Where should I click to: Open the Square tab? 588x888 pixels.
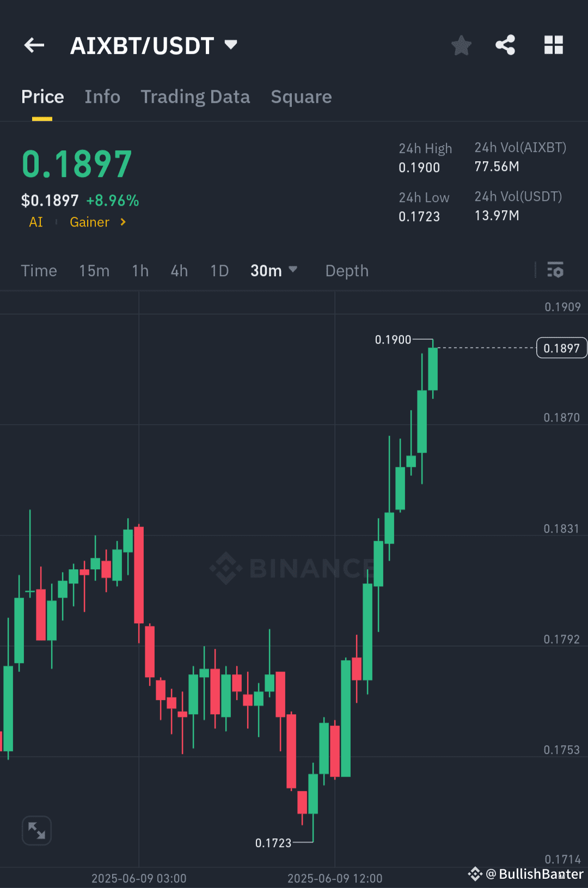pos(301,96)
